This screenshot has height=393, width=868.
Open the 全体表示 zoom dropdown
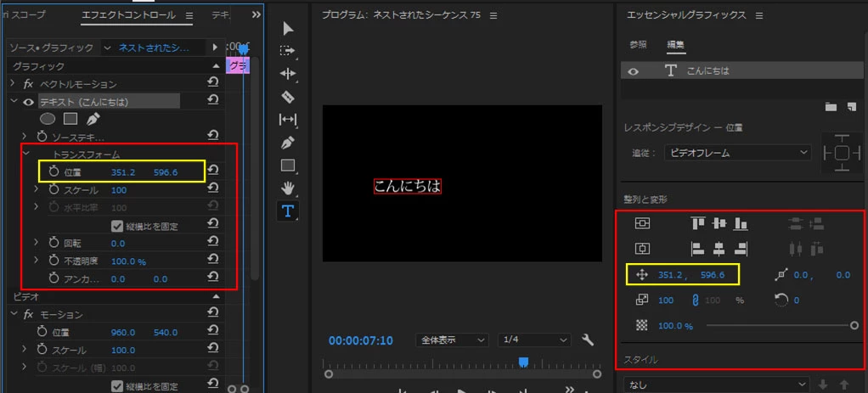(452, 340)
